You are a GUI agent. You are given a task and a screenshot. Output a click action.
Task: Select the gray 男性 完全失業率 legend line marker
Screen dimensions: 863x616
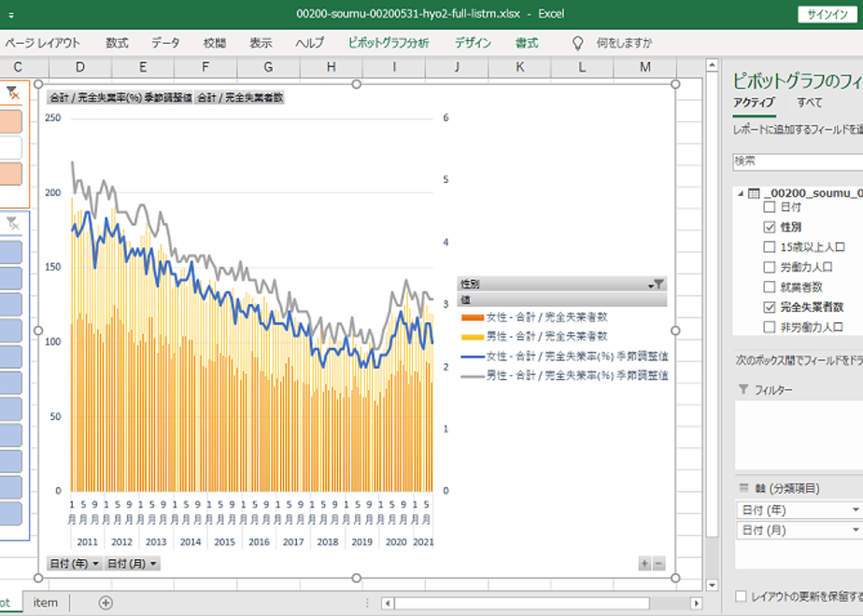coord(473,376)
